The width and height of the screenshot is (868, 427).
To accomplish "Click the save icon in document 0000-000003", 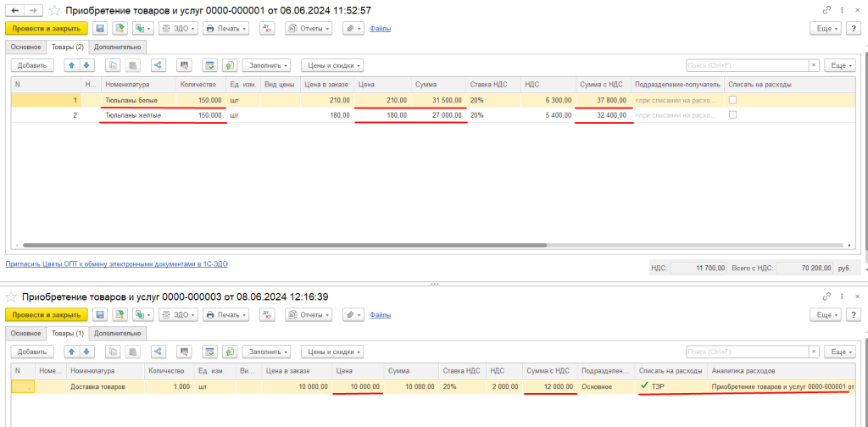I will (100, 315).
